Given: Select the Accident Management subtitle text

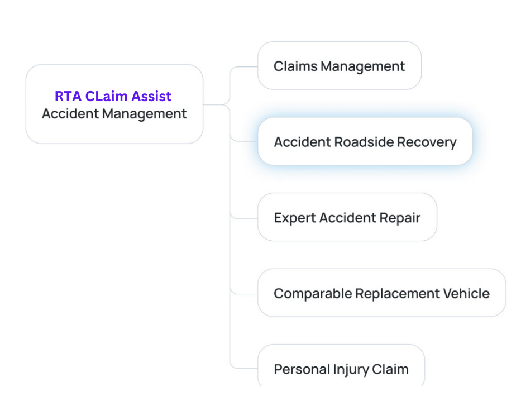Looking at the screenshot, I should (114, 114).
